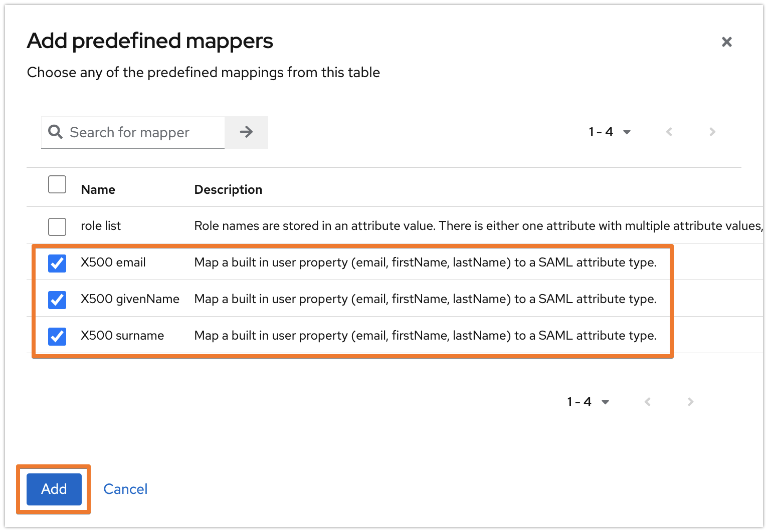Viewport: 768px width, 532px height.
Task: Close the Add predefined mappers dialog
Action: pyautogui.click(x=726, y=42)
